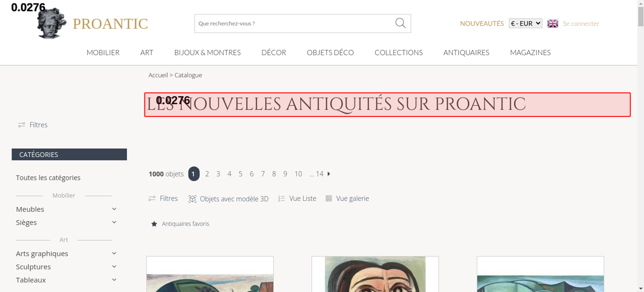Expand the Tableaux category
Image resolution: width=644 pixels, height=292 pixels.
click(114, 280)
